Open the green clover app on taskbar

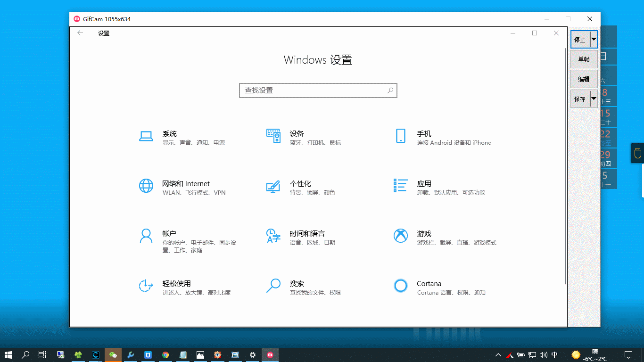coord(78,355)
